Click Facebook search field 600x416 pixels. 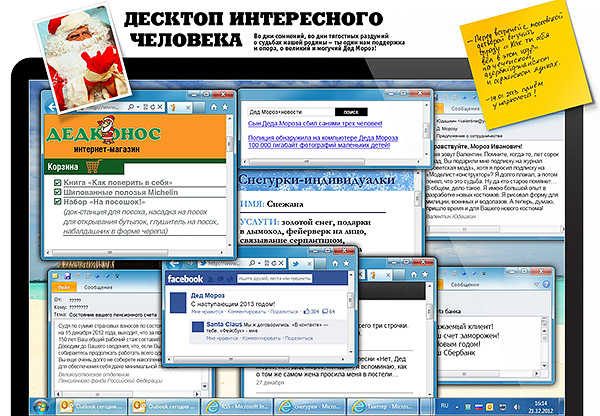(274, 279)
